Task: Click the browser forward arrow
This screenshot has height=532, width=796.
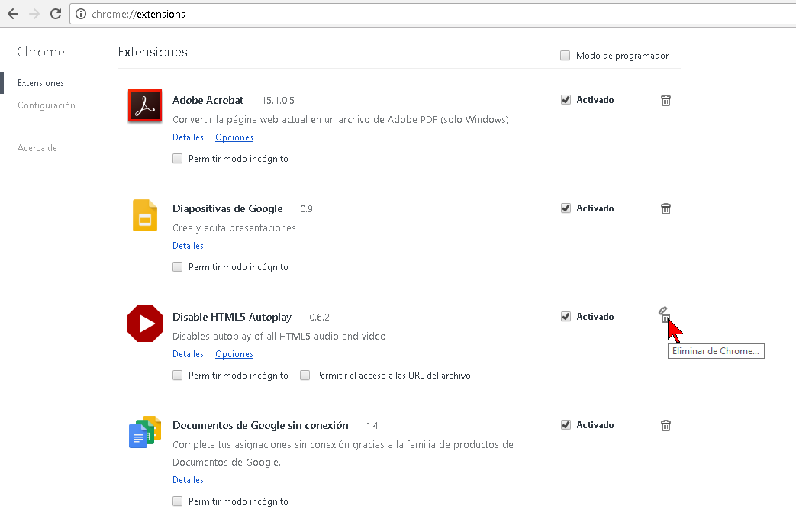Action: point(34,14)
